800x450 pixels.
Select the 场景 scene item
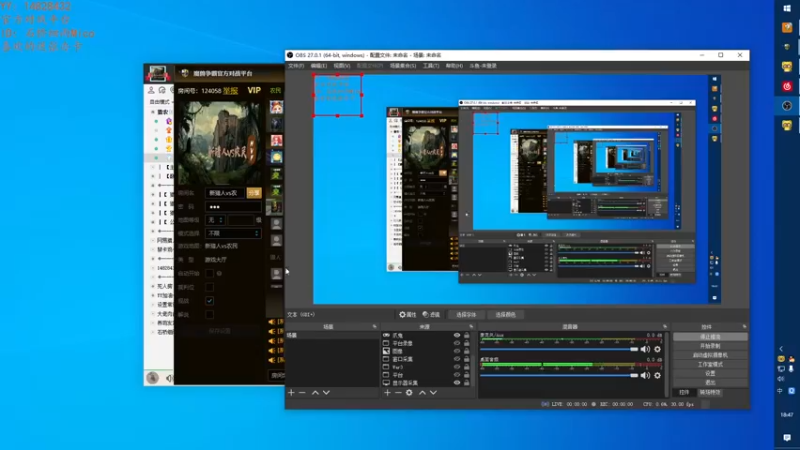tap(332, 336)
